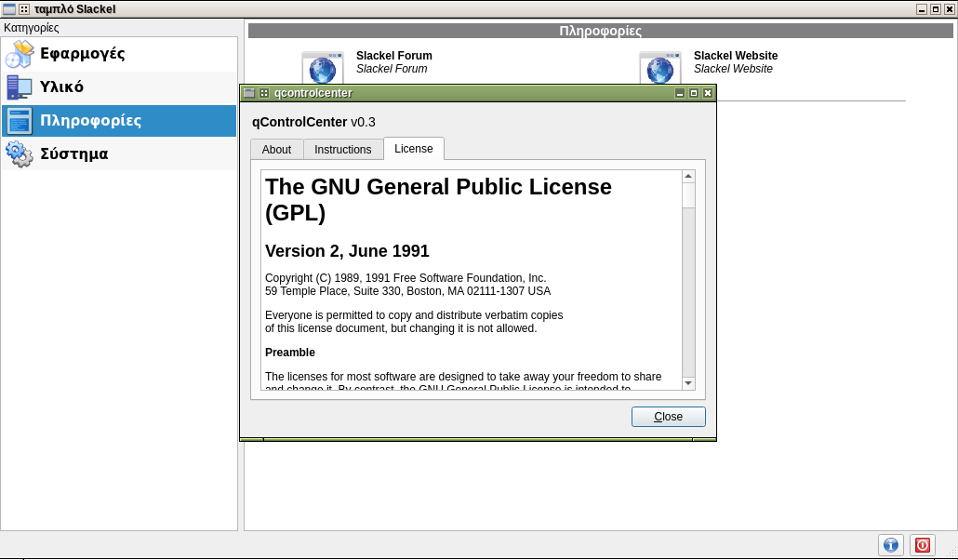The width and height of the screenshot is (958, 560).
Task: Close the qcontrolcenter dialog with Close button
Action: 669,417
